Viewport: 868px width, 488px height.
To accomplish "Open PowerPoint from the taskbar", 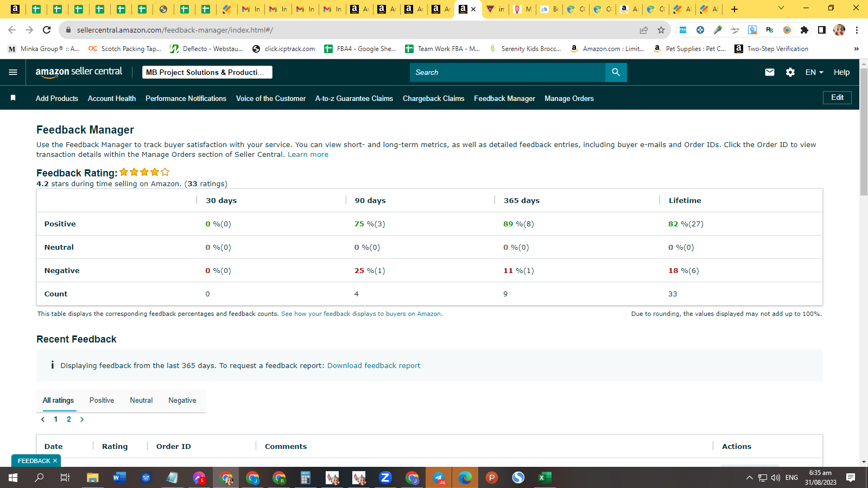I will point(492,478).
